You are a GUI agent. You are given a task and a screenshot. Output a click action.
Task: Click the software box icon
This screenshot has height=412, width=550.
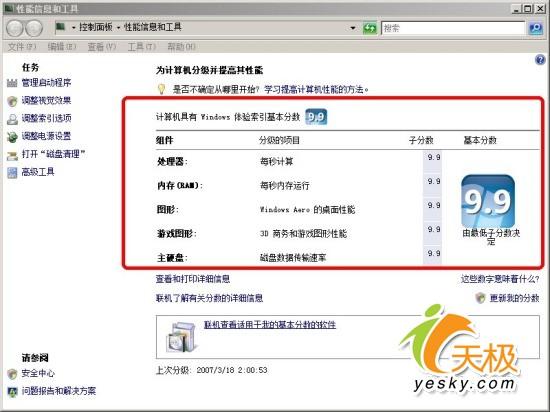[180, 337]
